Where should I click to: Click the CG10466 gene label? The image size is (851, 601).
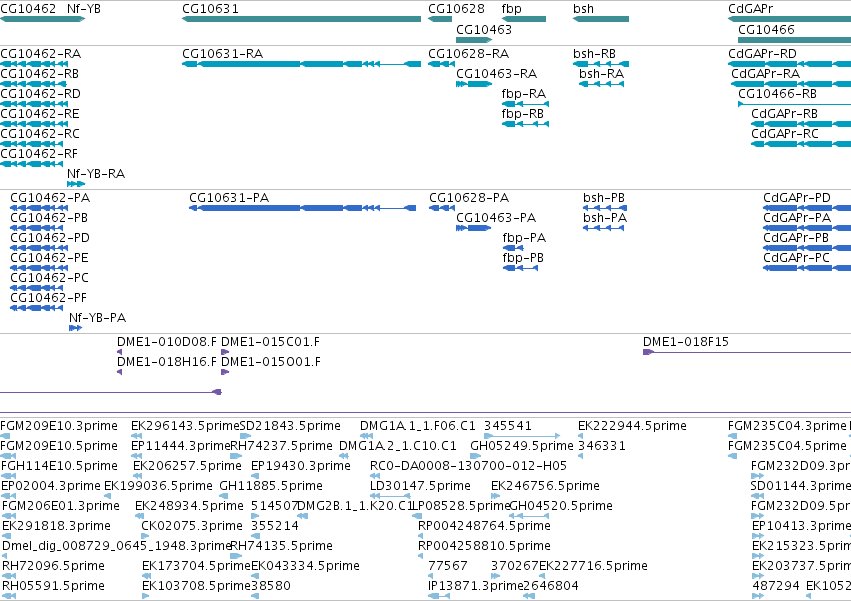766,29
